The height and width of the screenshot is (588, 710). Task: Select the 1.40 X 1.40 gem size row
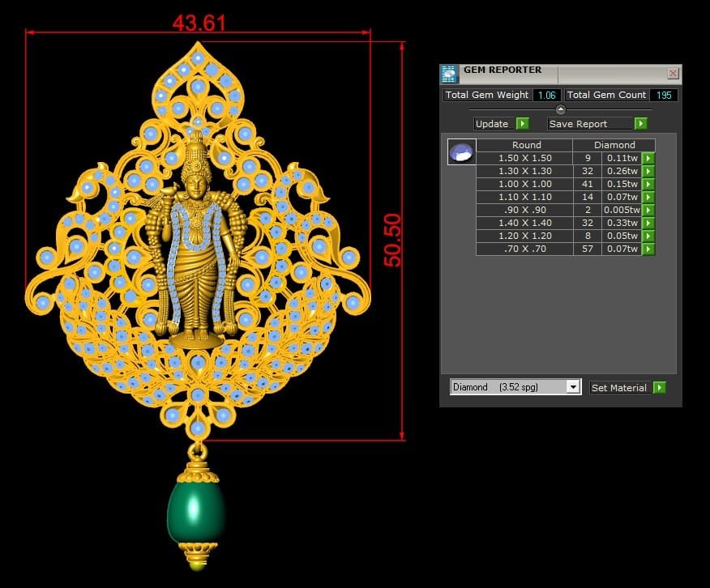pyautogui.click(x=525, y=224)
